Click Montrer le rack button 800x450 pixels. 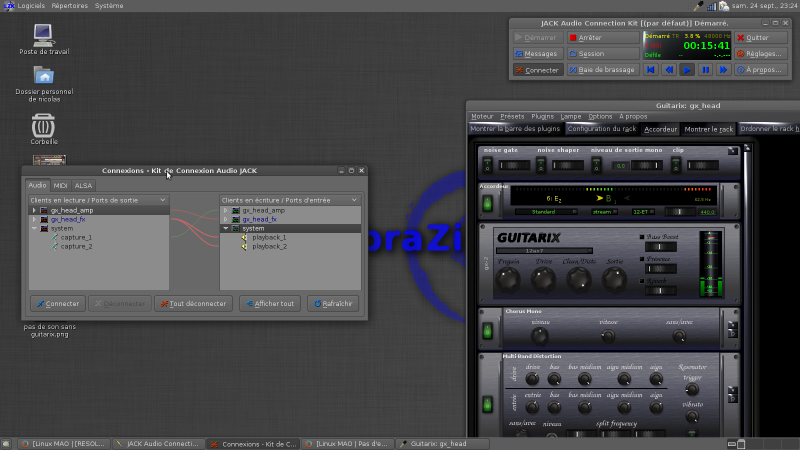(708, 129)
